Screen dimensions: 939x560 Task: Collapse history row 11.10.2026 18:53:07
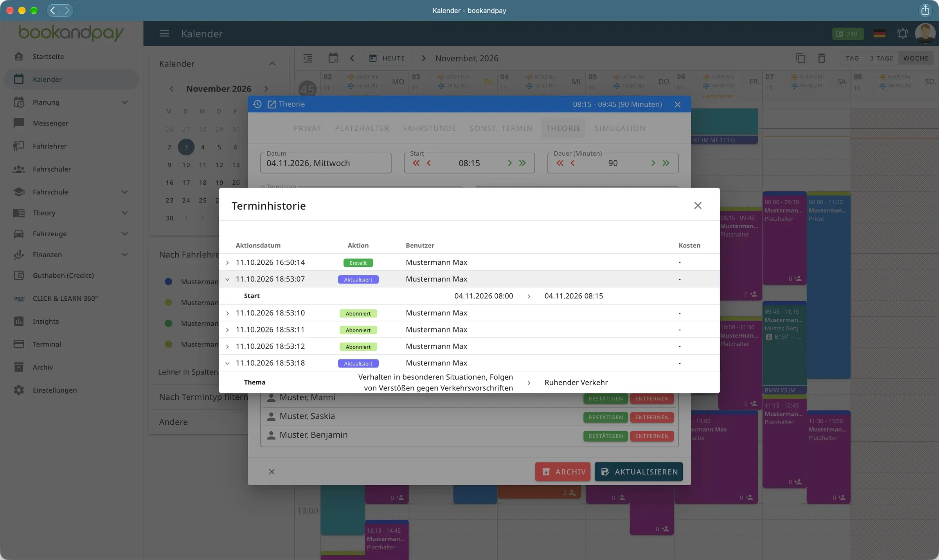(x=227, y=279)
